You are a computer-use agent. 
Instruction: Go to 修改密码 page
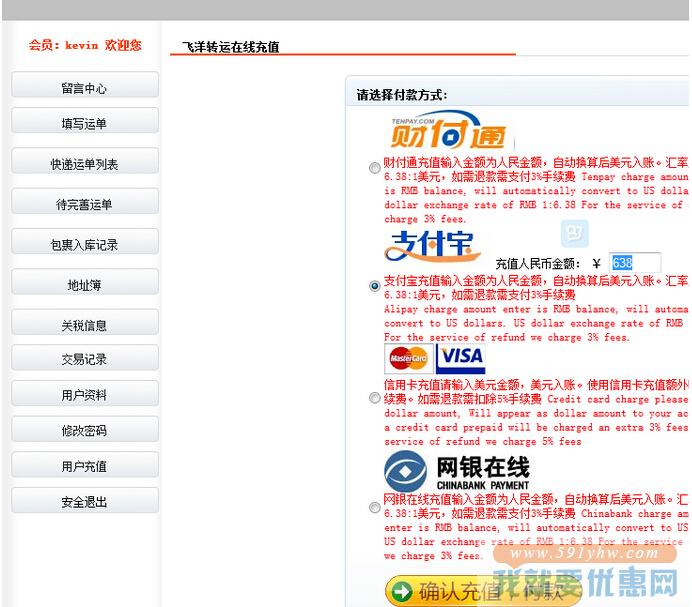point(85,429)
